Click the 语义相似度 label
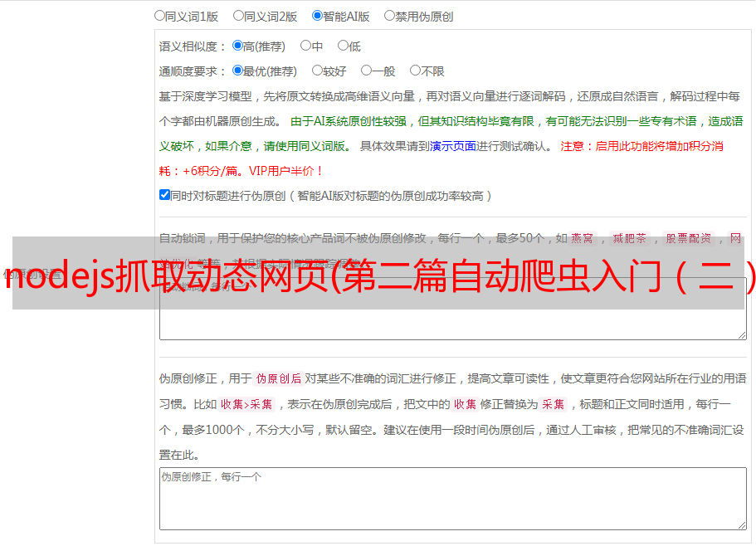 point(193,46)
